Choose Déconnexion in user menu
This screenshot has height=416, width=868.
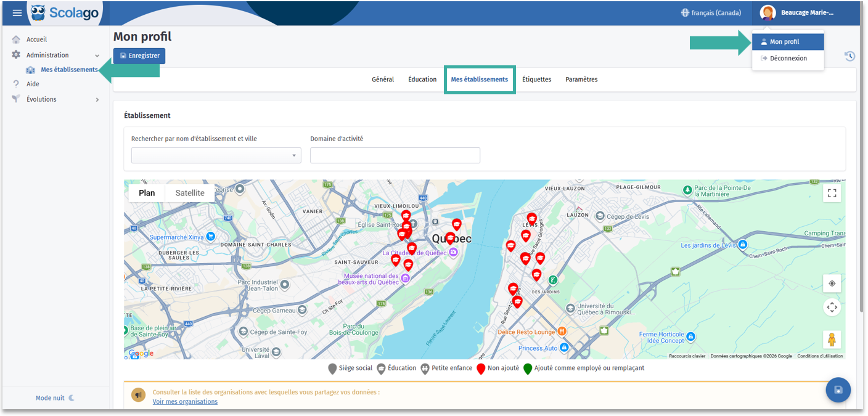click(788, 59)
